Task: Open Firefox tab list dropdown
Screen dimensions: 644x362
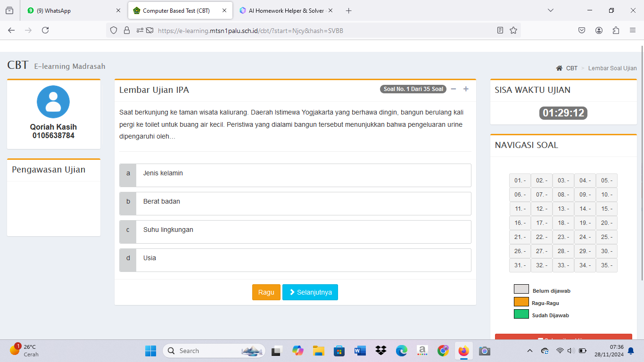Action: [550, 10]
